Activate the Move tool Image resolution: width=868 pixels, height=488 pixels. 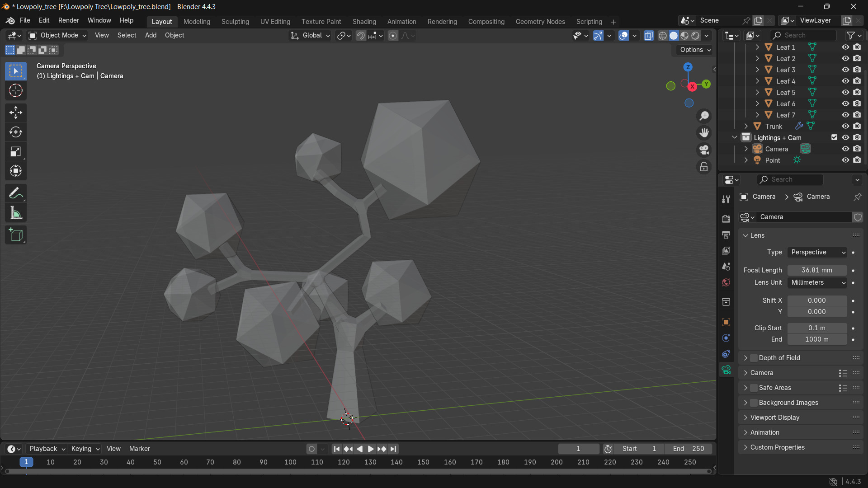tap(16, 113)
